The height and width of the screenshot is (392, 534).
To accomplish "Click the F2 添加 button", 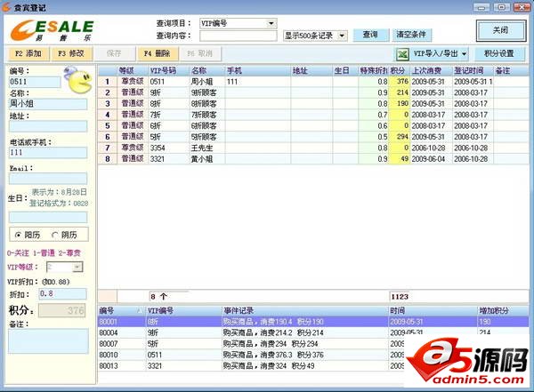I will pos(28,53).
